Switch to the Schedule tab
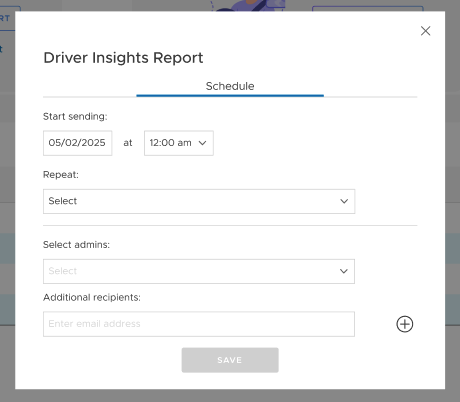 point(230,86)
